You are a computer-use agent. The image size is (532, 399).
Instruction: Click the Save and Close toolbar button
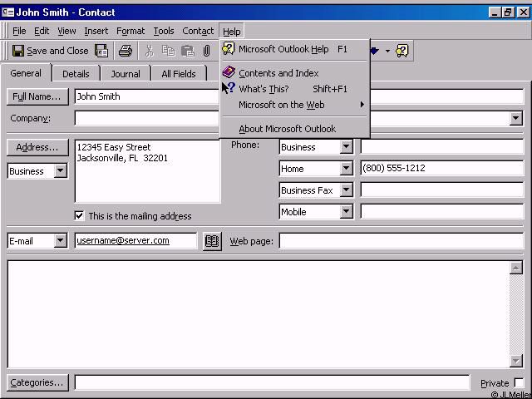point(50,51)
